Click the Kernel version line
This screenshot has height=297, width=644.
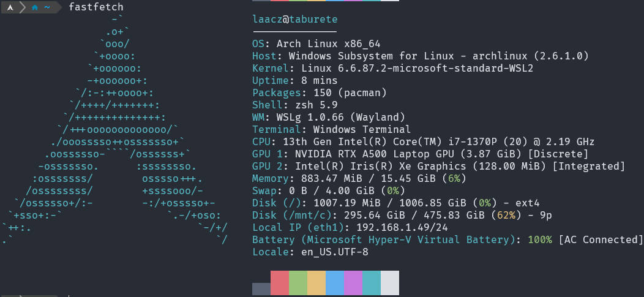[x=392, y=68]
